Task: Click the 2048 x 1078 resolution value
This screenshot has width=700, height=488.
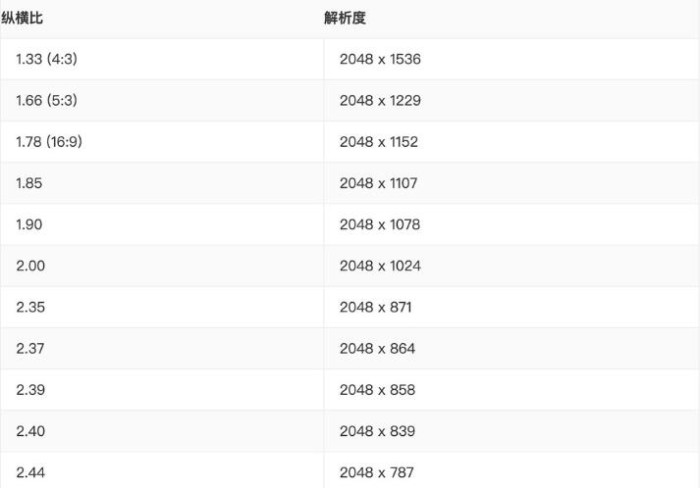Action: [379, 224]
